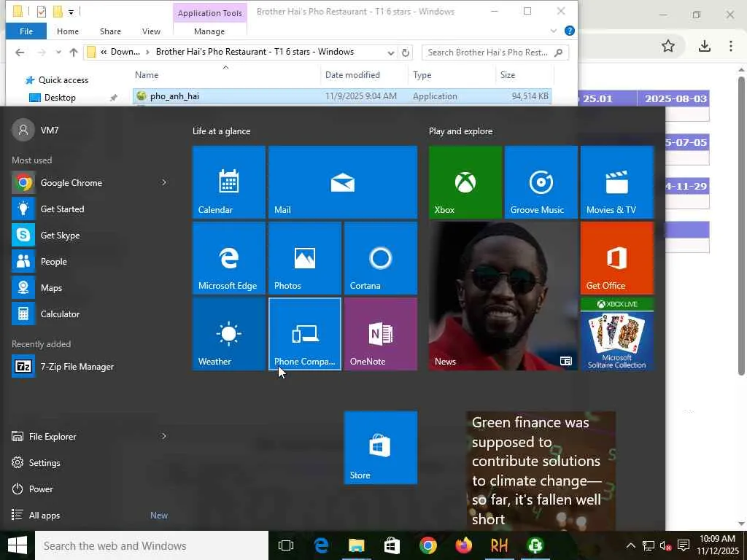Open the Green finance news tile
This screenshot has height=560, width=747.
(541, 470)
